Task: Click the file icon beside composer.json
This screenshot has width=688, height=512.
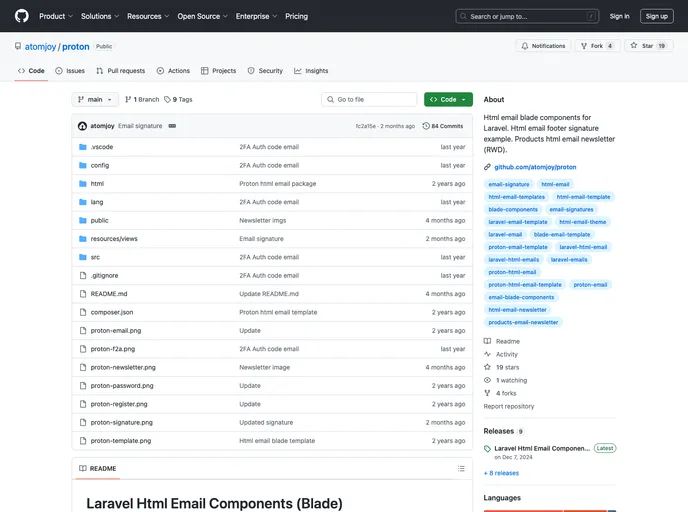Action: (82, 312)
